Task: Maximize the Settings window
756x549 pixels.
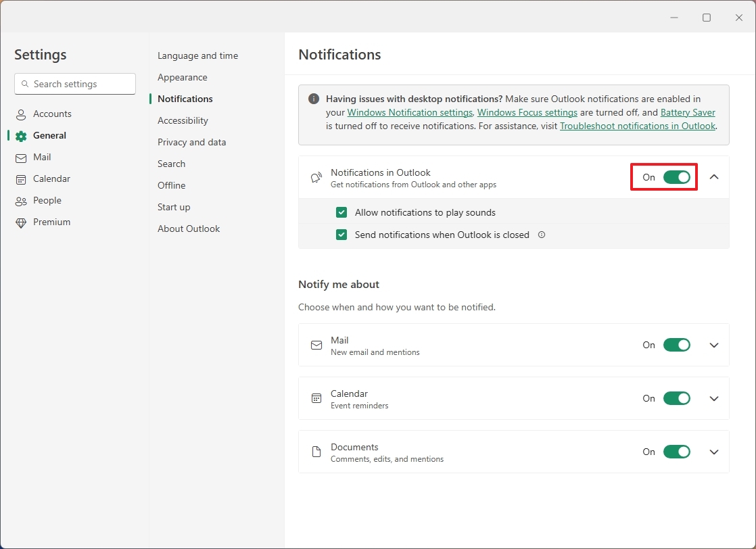Action: (x=707, y=18)
